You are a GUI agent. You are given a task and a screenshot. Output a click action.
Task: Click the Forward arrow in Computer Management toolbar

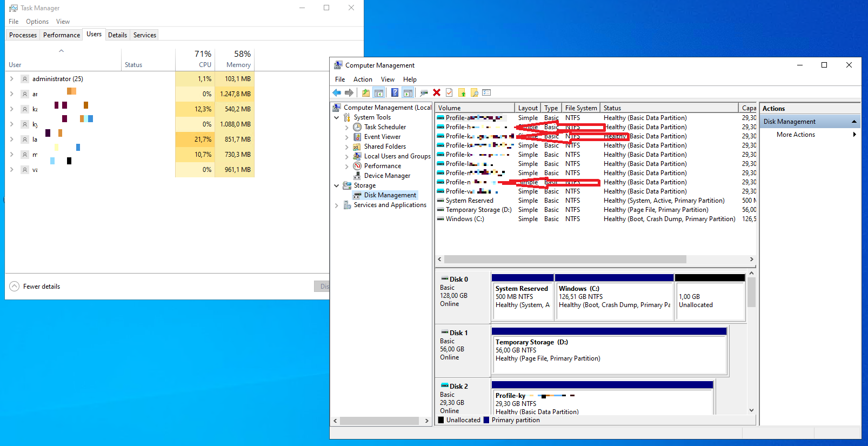click(x=349, y=93)
